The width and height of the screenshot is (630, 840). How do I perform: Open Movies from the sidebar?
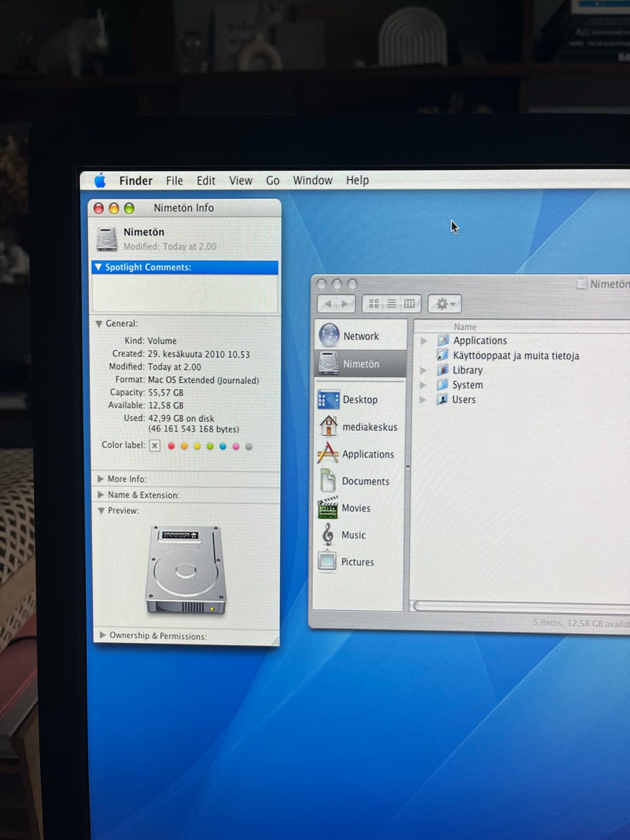(x=358, y=508)
